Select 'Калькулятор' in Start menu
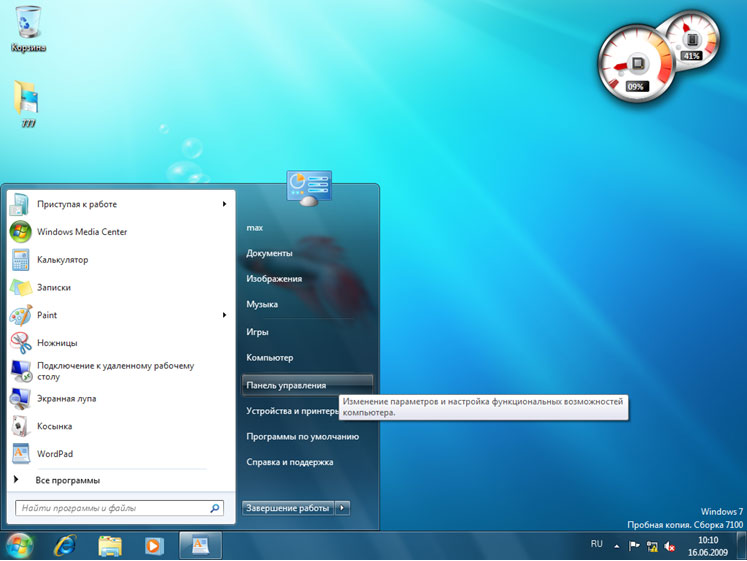The image size is (747, 561). [62, 260]
